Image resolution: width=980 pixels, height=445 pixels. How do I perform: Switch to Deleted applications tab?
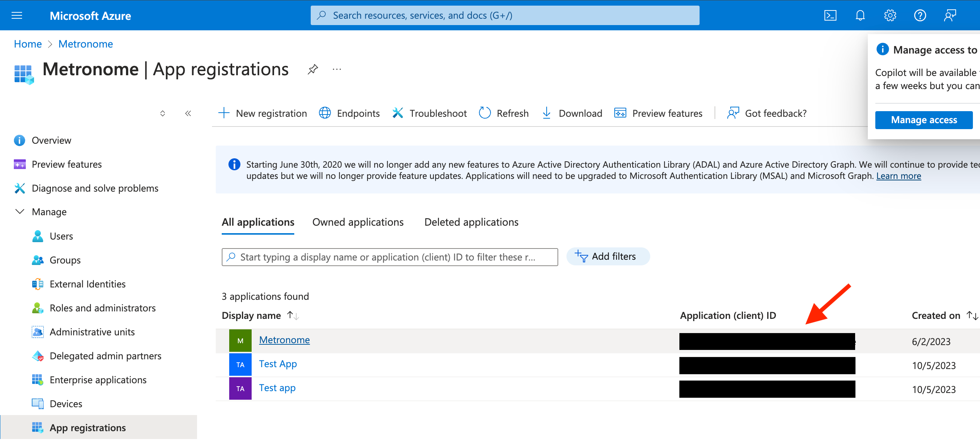coord(471,222)
